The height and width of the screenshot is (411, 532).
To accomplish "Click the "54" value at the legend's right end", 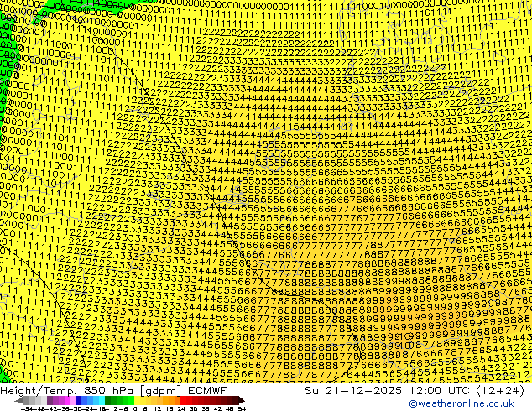I will [242, 408].
